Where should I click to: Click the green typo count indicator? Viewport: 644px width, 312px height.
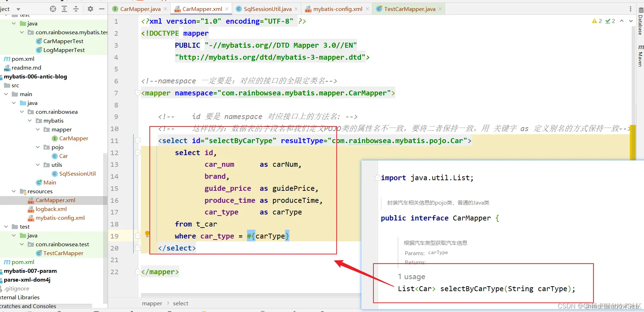[610, 21]
